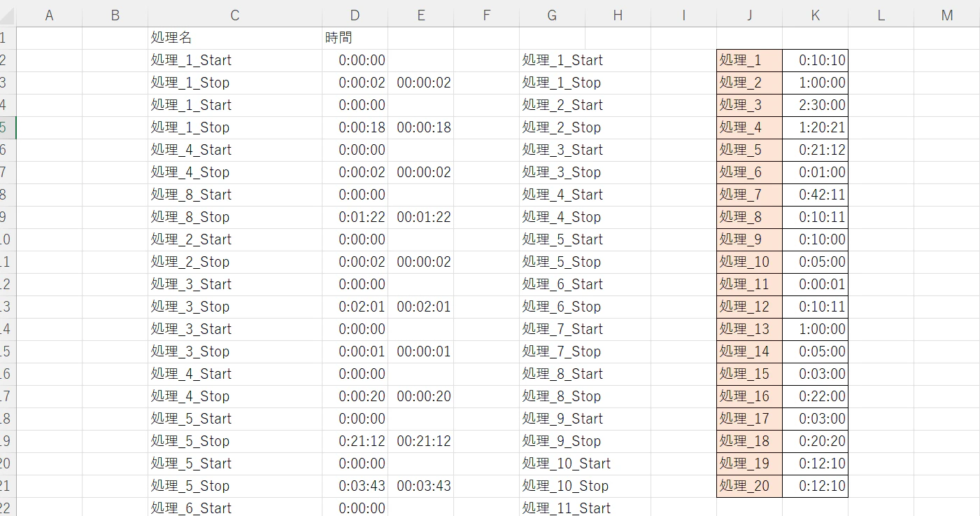Screen dimensions: 980x516
Task: Click the 0:00:01 value beside 処理_11
Action: click(815, 284)
